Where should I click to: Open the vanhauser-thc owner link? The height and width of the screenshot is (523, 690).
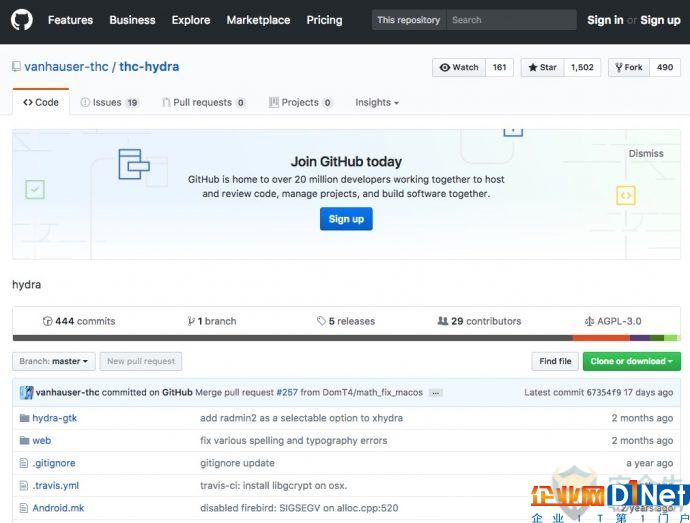point(66,67)
